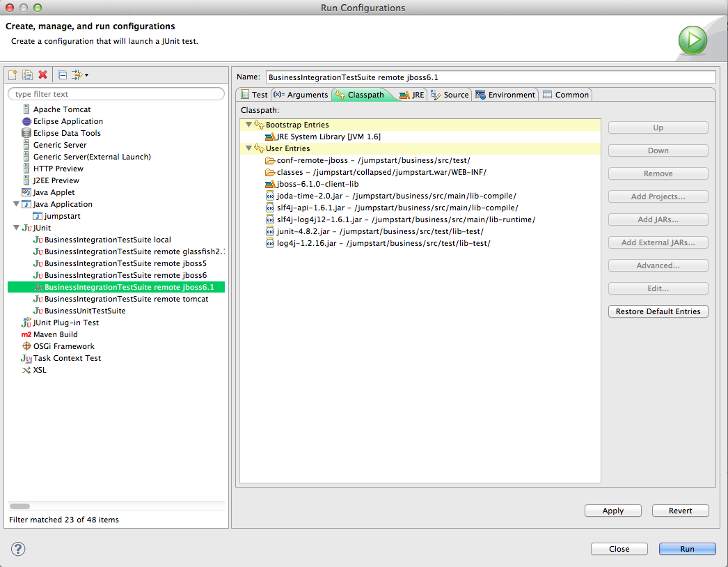The image size is (728, 567).
Task: Click the classes folder icon in User Entries
Action: point(270,173)
